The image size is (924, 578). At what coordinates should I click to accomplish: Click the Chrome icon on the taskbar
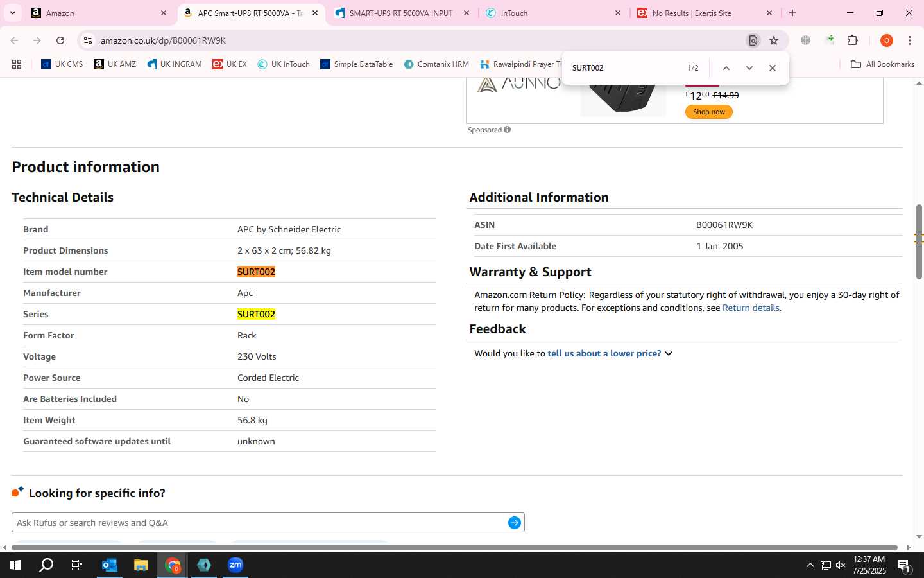pyautogui.click(x=173, y=565)
